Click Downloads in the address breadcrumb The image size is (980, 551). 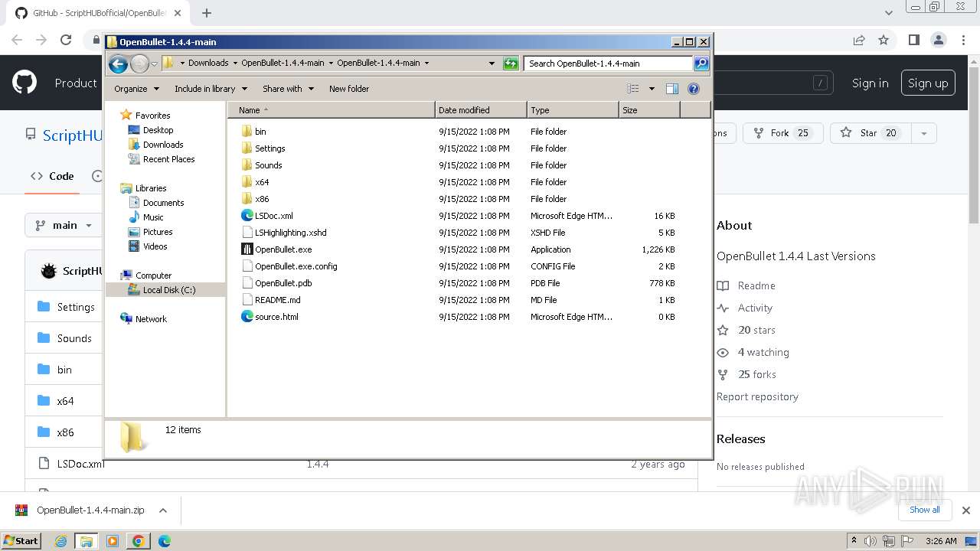click(x=208, y=64)
